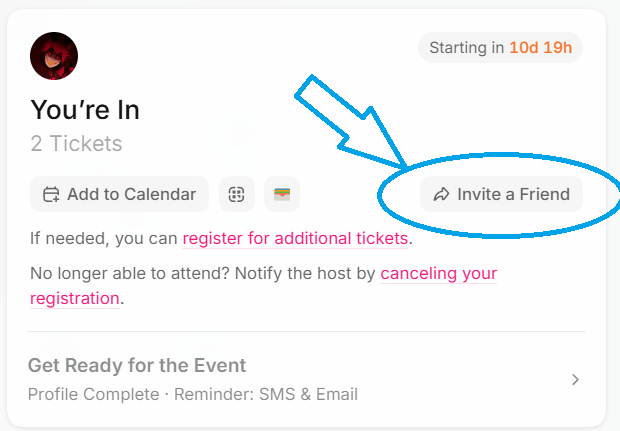Click the orange 10d 19h countdown
This screenshot has height=431, width=620.
541,48
